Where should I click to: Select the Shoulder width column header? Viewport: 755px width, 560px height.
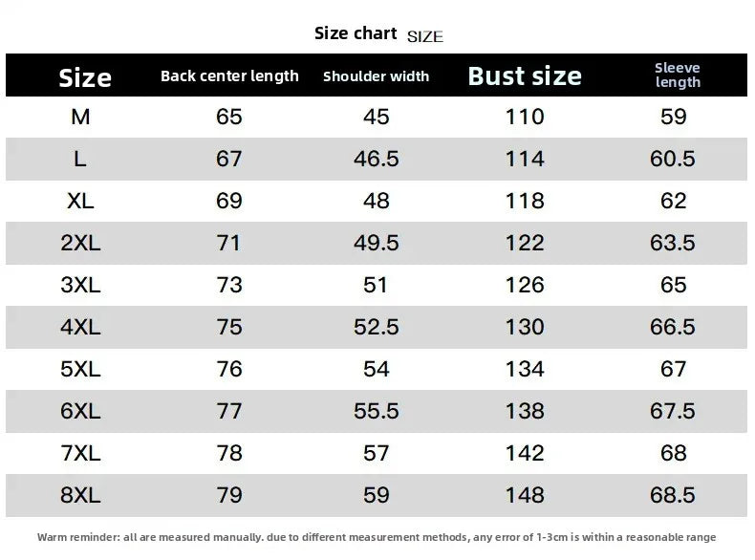377,76
